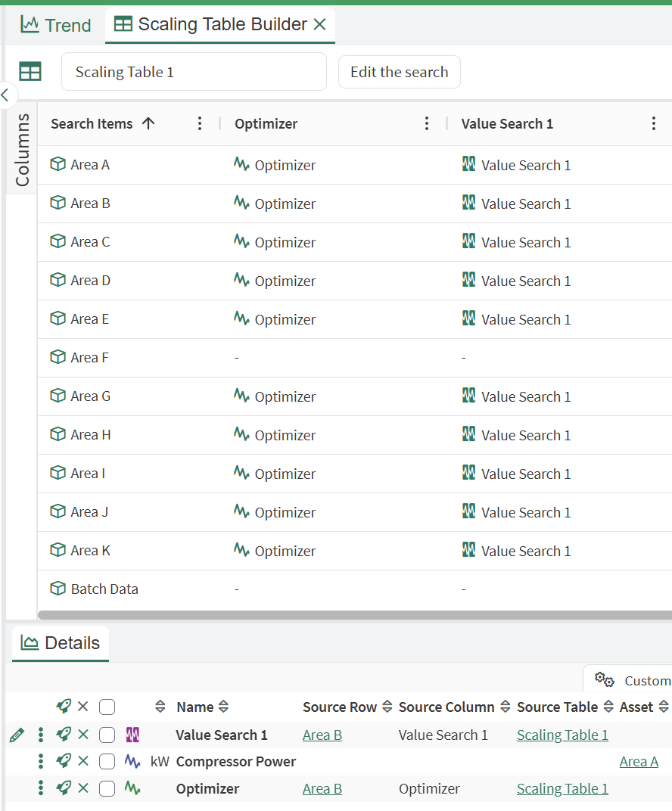Click Value Search 1 condition icon in Area J row
672x811 pixels.
(468, 511)
